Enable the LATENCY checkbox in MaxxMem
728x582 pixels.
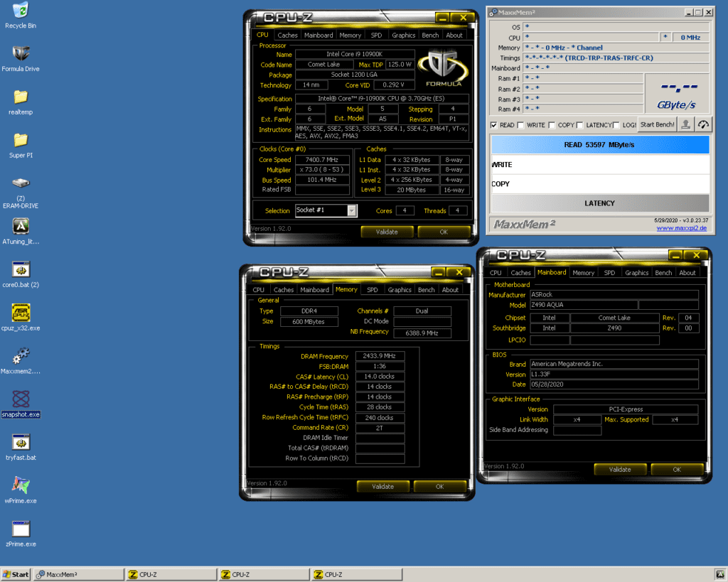click(x=579, y=125)
